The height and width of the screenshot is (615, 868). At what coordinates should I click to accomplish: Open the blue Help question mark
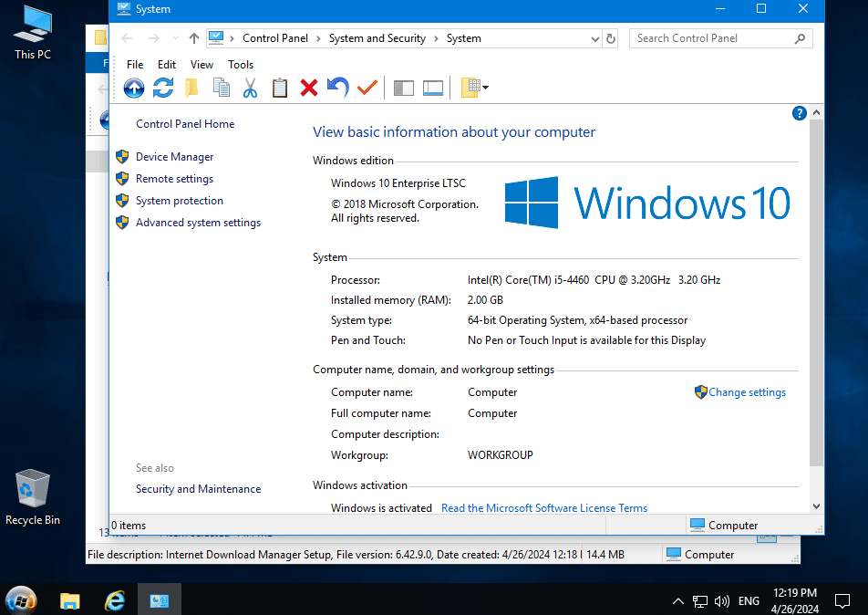tap(800, 113)
